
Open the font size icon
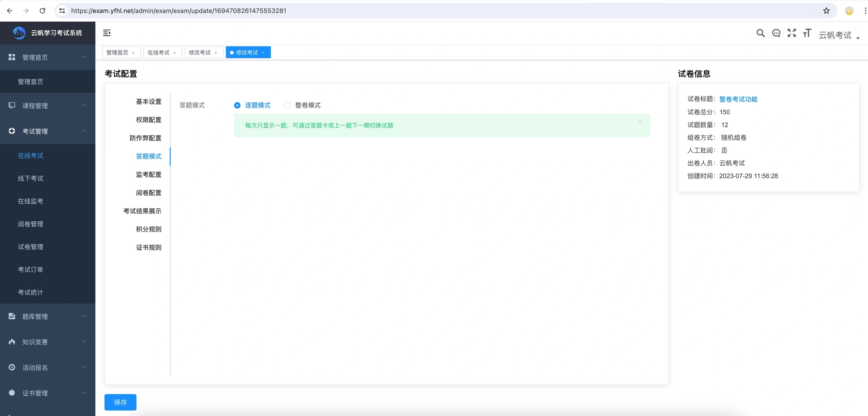click(x=807, y=33)
